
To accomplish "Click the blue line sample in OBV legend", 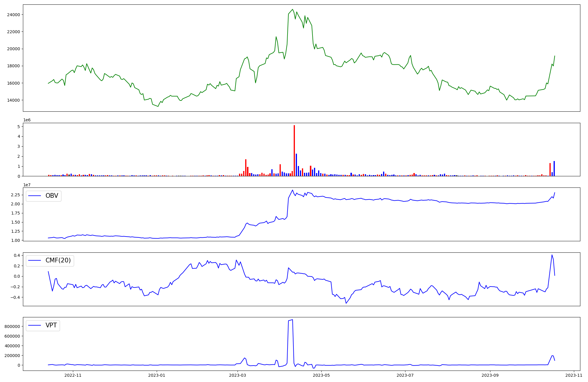I will click(x=34, y=196).
